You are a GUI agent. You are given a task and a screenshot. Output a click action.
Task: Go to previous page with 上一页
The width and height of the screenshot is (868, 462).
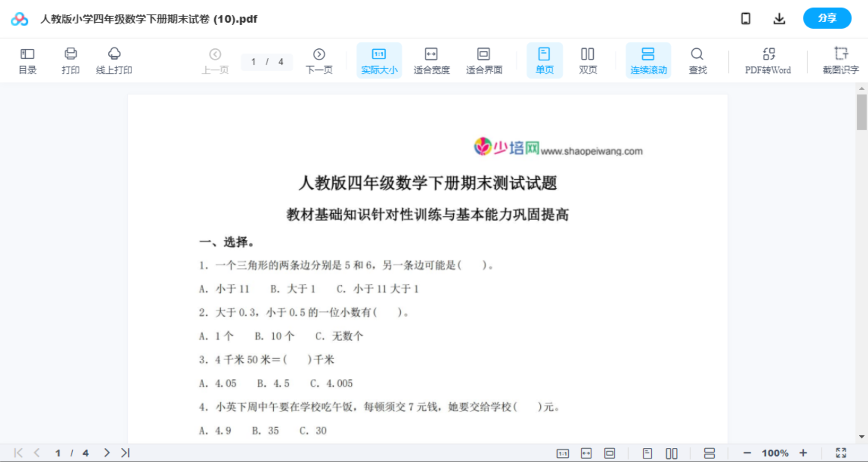[215, 60]
